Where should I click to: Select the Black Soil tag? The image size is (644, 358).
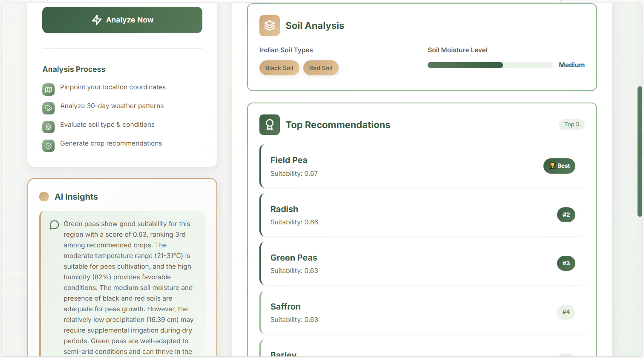pos(279,68)
